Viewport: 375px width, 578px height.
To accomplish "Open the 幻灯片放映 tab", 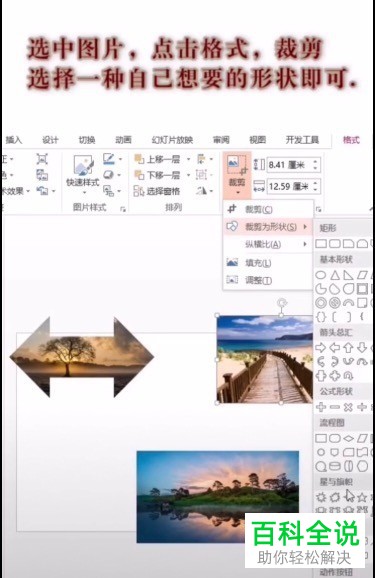I will (x=172, y=140).
